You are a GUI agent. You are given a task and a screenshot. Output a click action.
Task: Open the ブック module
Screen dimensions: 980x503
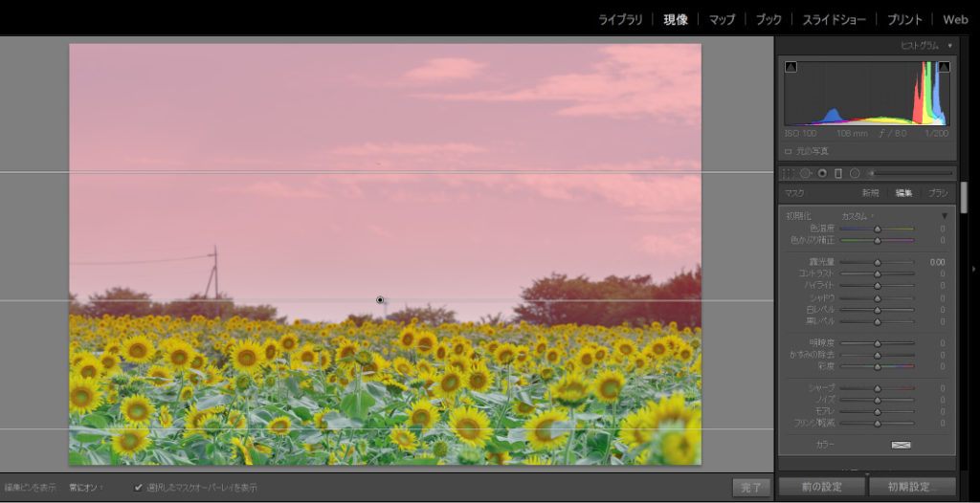click(x=768, y=19)
